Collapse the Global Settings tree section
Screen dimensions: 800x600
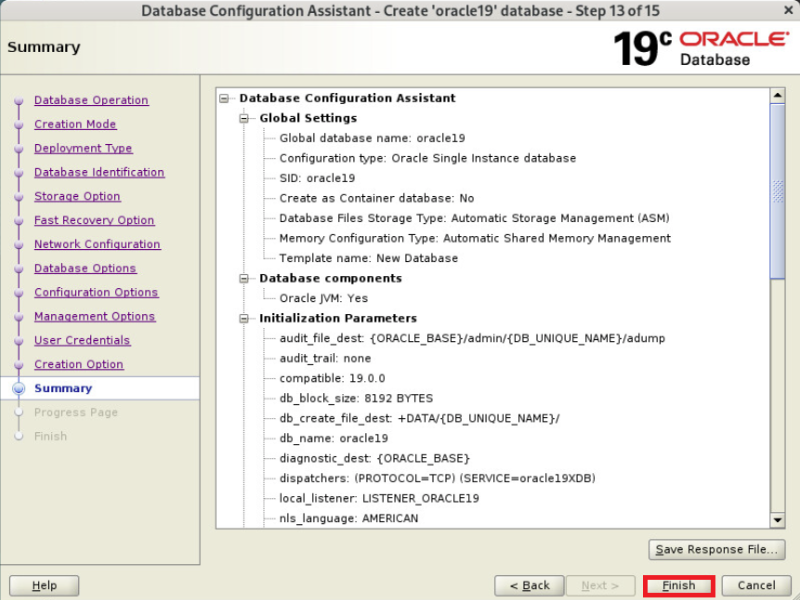coord(244,118)
